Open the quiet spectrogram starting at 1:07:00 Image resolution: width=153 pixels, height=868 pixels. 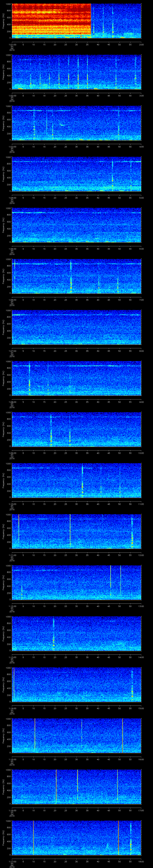point(76,327)
